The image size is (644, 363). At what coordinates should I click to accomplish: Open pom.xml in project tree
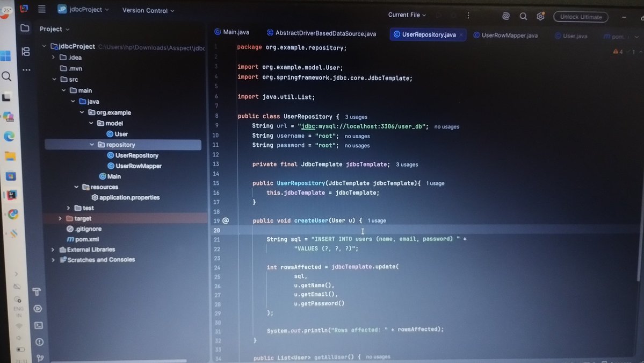[83, 239]
